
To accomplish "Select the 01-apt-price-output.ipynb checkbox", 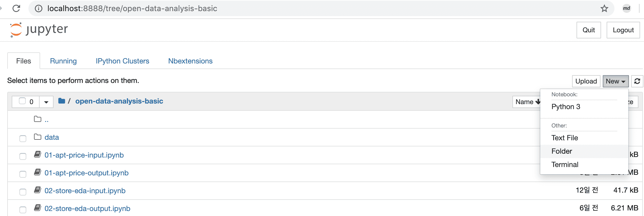I will 23,174.
